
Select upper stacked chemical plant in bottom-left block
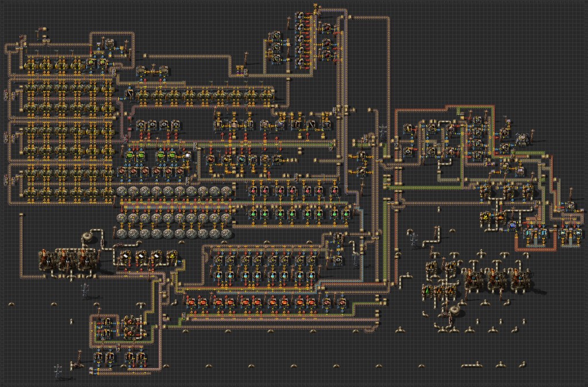130,322
